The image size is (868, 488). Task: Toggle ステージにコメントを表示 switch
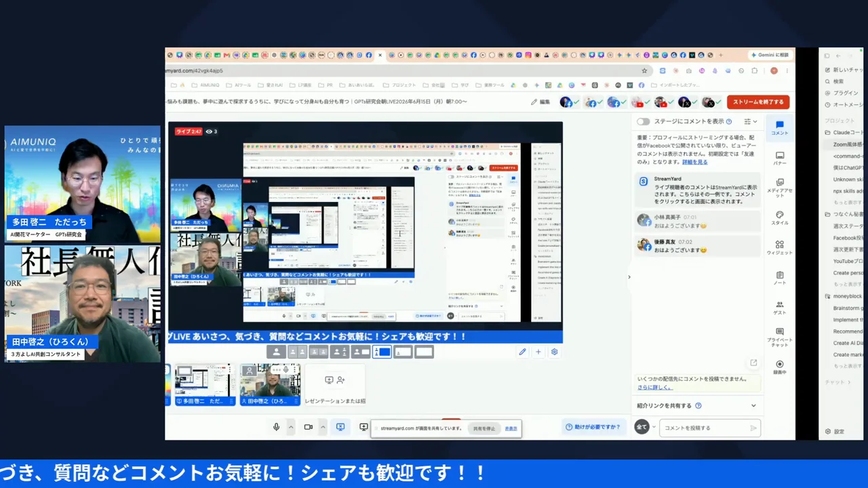643,121
